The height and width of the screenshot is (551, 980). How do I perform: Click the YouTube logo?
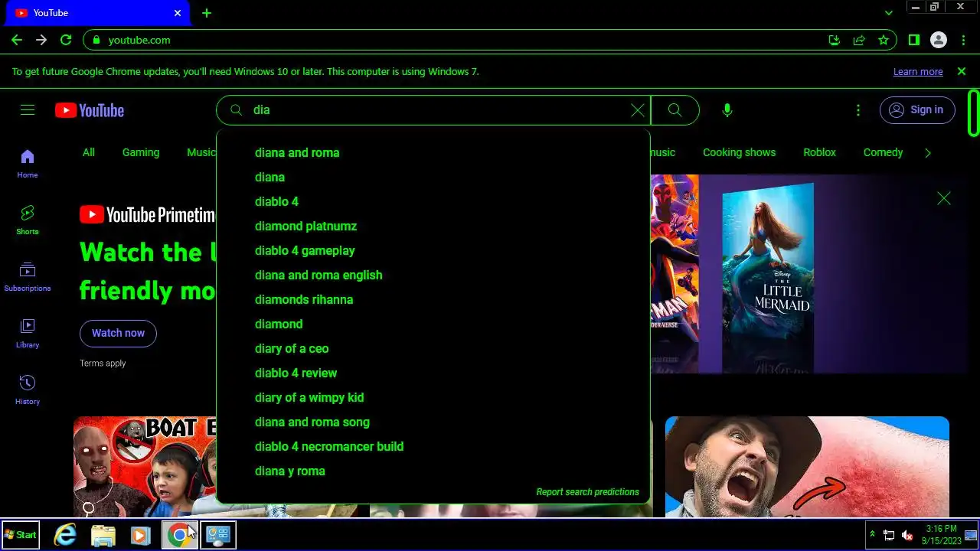pos(90,110)
